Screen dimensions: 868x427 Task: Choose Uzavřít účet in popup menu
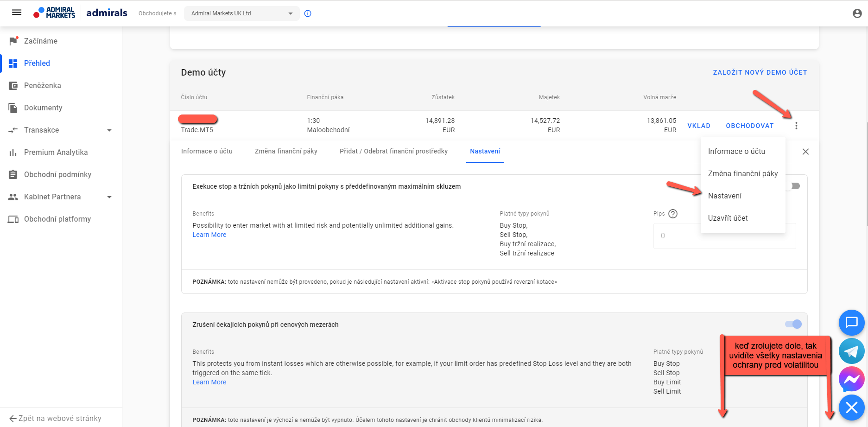(743, 218)
